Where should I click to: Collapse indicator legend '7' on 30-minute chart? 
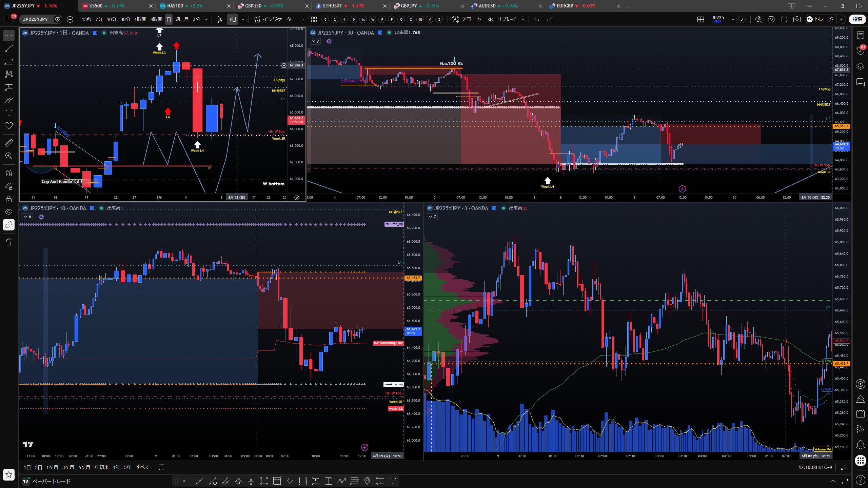pos(315,41)
